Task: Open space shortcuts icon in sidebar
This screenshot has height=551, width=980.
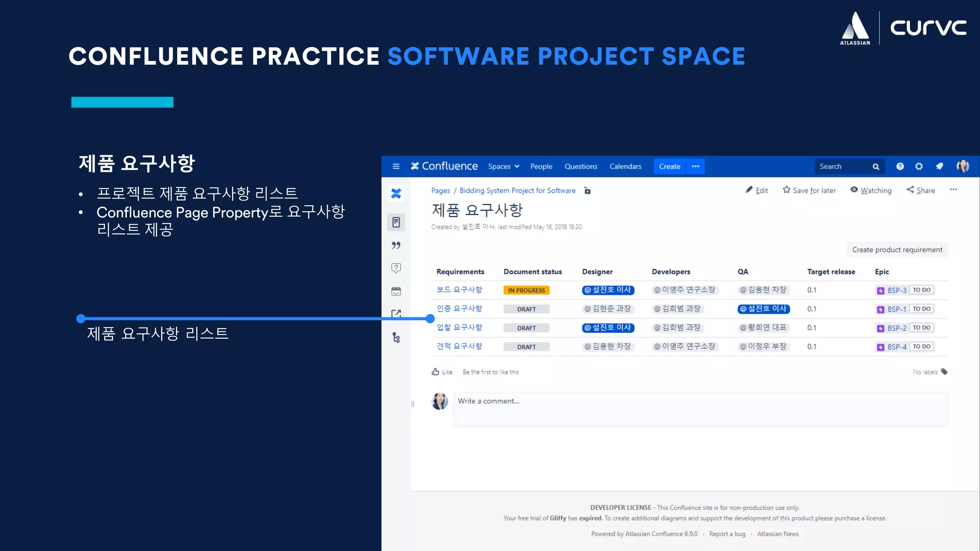Action: (x=396, y=313)
